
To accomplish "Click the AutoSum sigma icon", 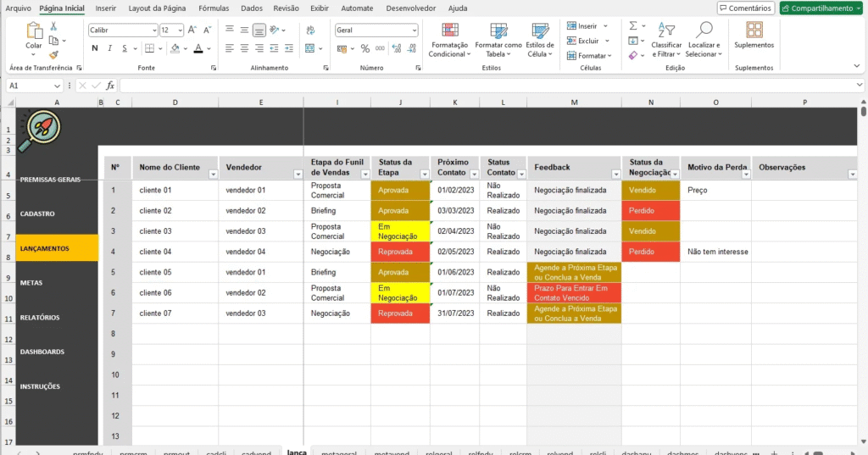I will 633,26.
